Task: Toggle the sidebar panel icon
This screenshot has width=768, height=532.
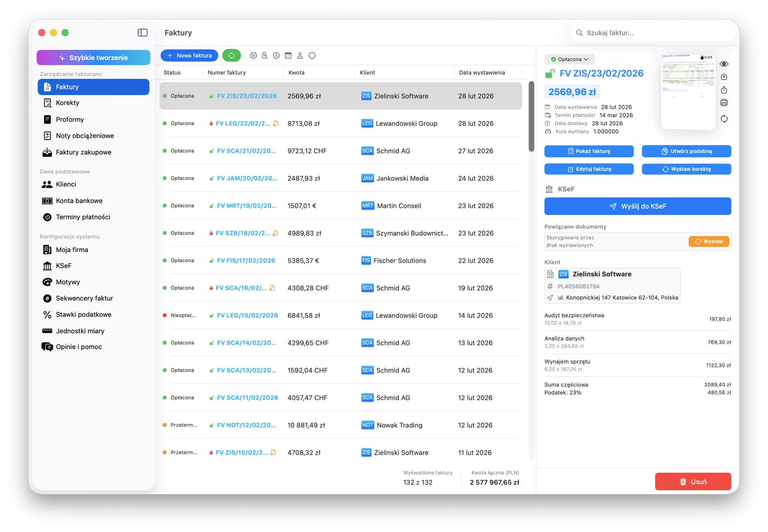Action: tap(143, 33)
